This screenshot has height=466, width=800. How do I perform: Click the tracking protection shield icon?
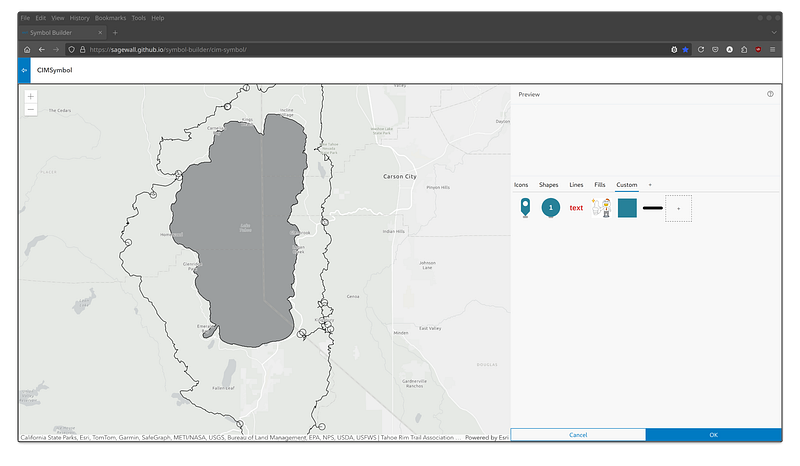coord(71,50)
